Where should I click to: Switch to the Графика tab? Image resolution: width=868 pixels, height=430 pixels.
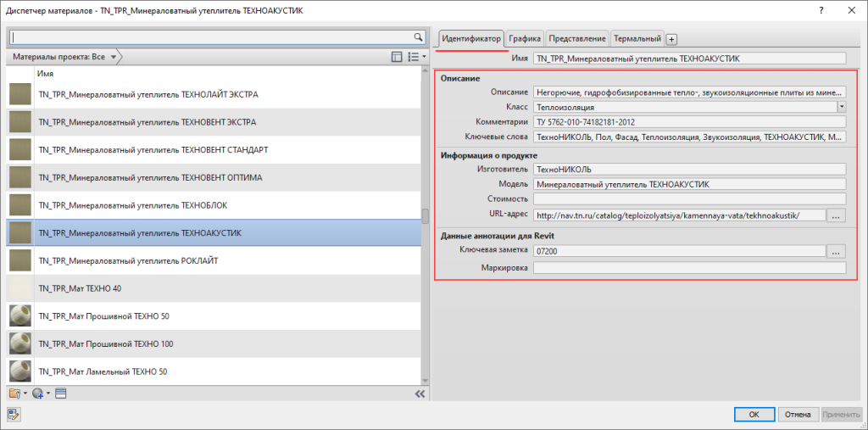point(525,39)
